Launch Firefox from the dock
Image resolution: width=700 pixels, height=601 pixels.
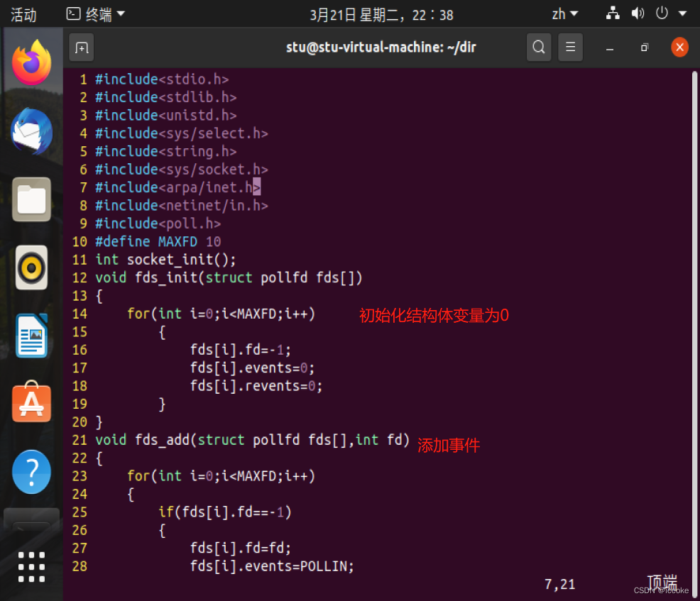[31, 63]
